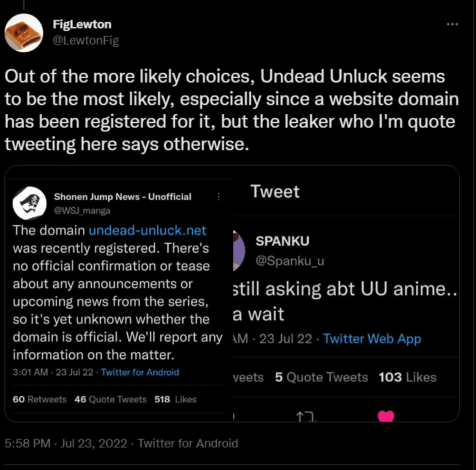The height and width of the screenshot is (470, 476).
Task: Open the tweet's more options menu
Action: [x=453, y=24]
